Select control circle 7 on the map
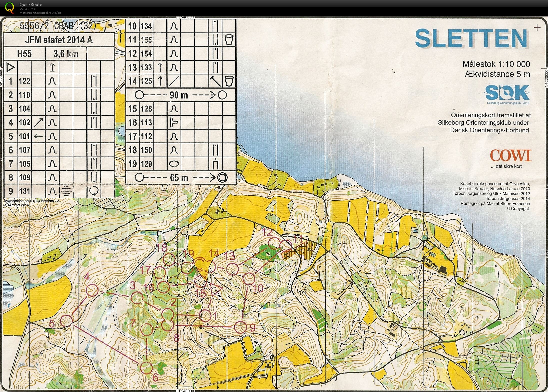 pyautogui.click(x=147, y=329)
